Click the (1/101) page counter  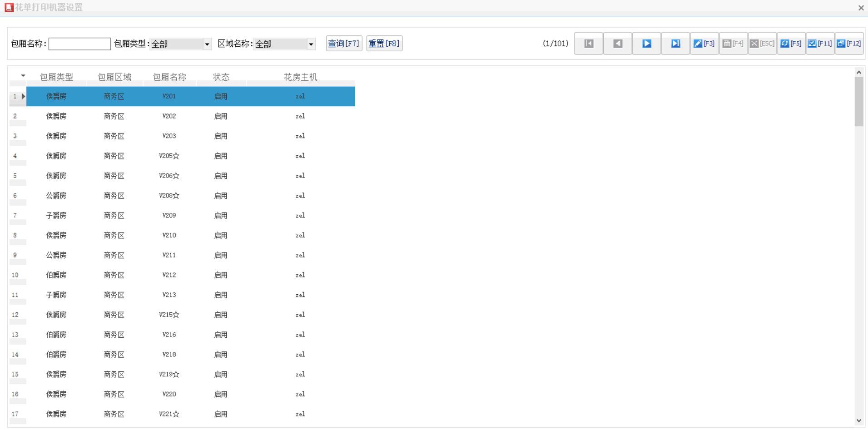[x=556, y=44]
